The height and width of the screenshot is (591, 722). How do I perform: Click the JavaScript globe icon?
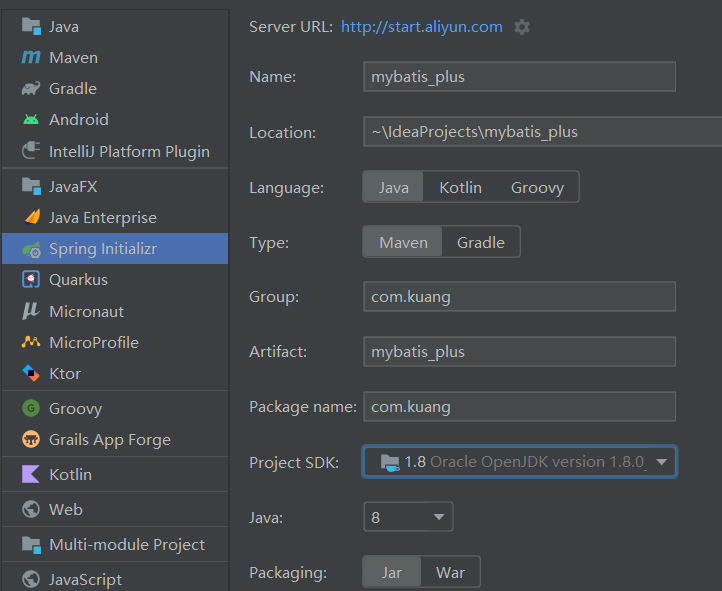tap(31, 579)
